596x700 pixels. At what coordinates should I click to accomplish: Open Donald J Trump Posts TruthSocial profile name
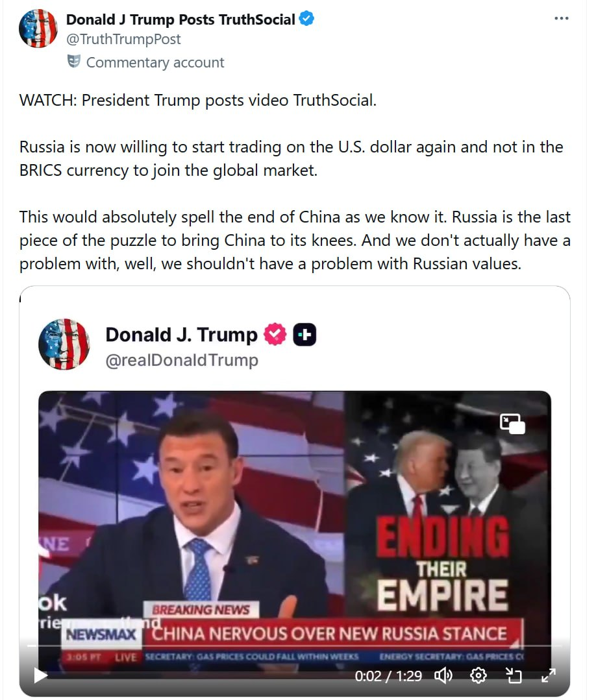[x=180, y=19]
